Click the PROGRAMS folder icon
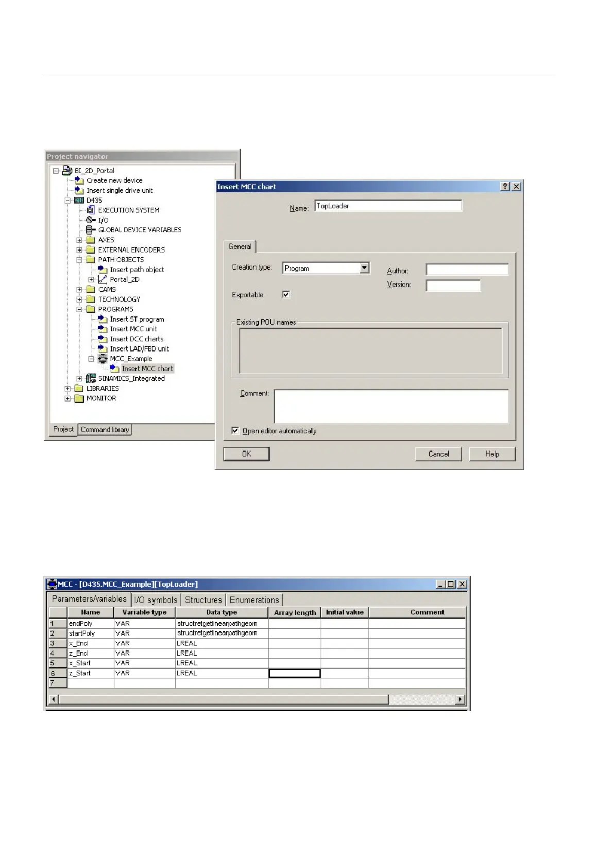Viewport: 613px width, 868px height. 91,309
